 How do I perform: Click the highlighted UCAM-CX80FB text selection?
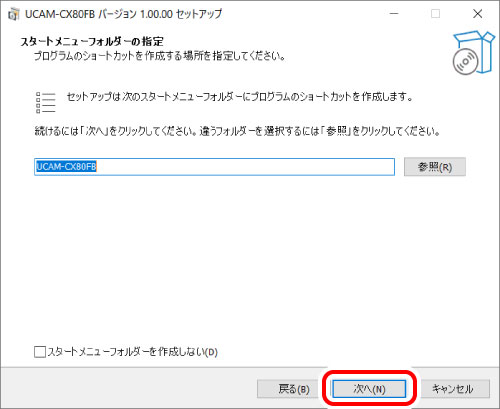tap(66, 166)
